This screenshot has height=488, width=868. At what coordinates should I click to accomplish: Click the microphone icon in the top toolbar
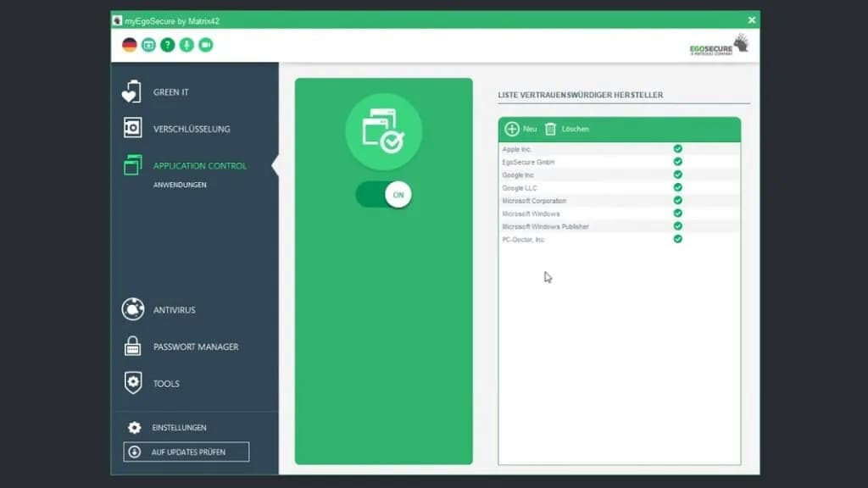click(x=186, y=45)
